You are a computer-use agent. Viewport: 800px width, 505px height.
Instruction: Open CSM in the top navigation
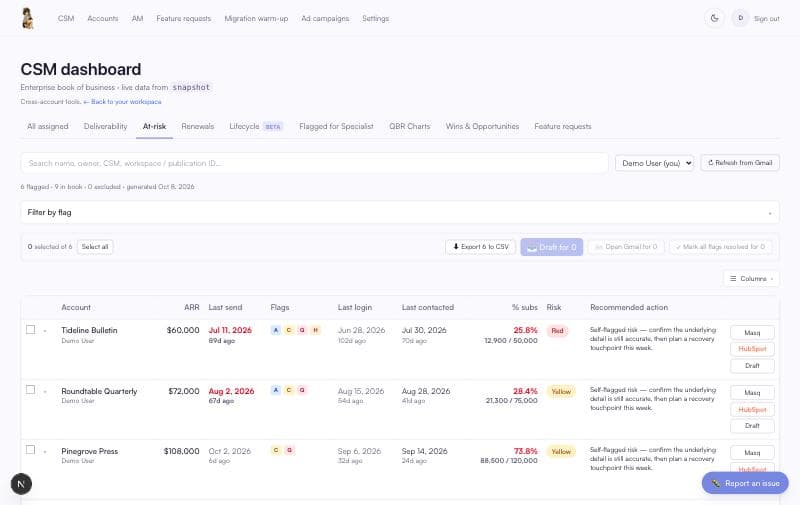coord(66,18)
